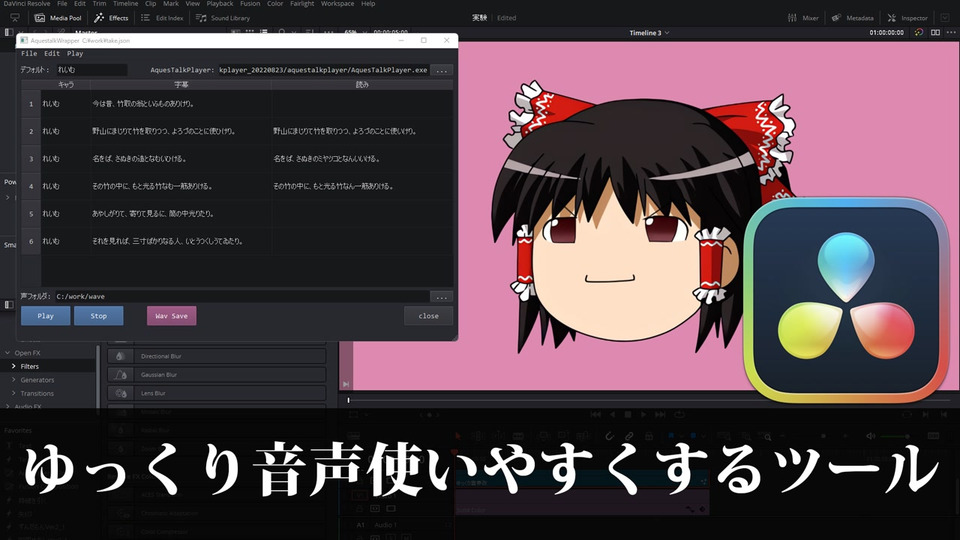Screen dimensions: 960x540
Task: Click the 01:00:00:00 viewer timecode
Action: click(886, 32)
